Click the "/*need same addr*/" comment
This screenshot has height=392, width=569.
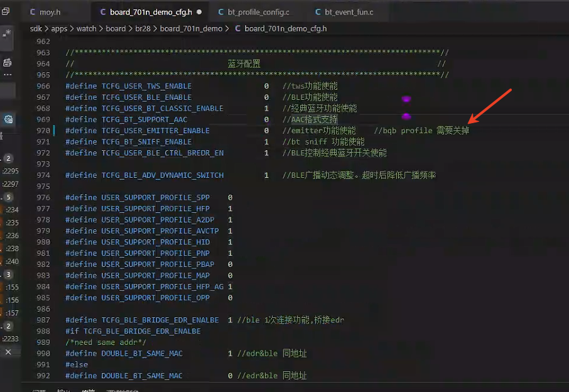point(106,342)
